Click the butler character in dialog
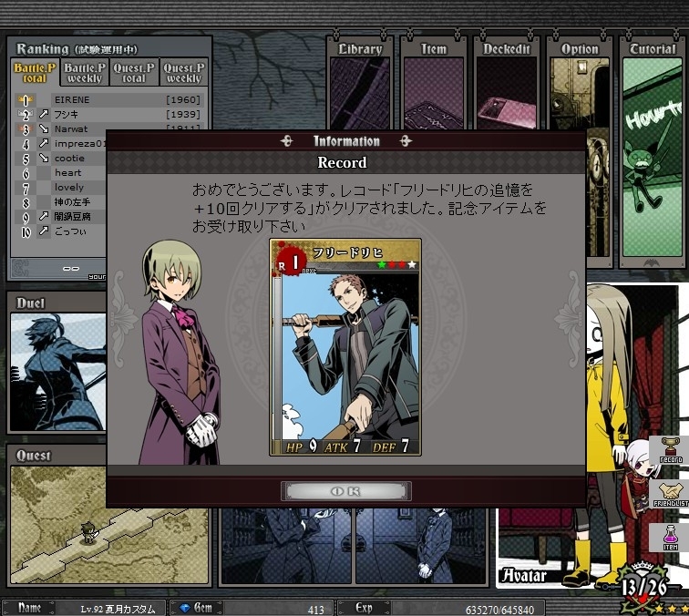689x616 pixels. coord(180,354)
